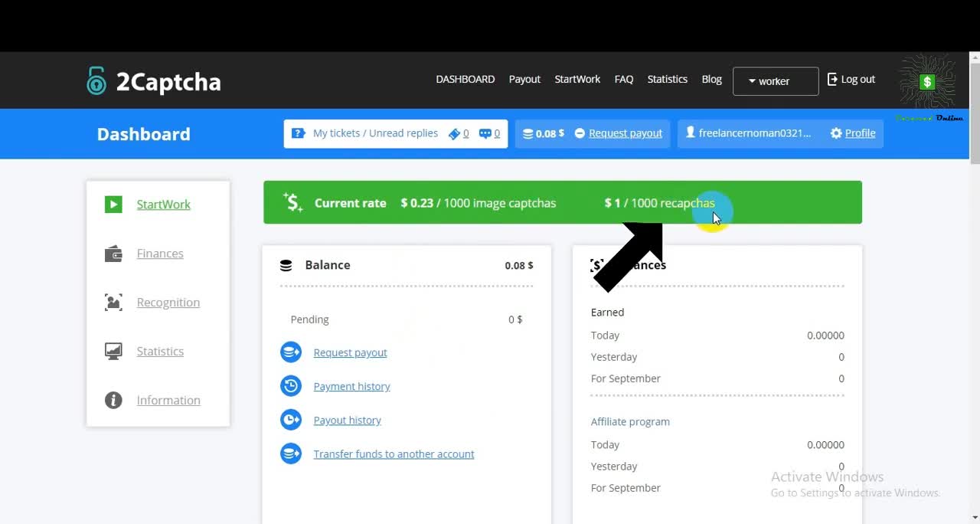The image size is (980, 524).
Task: Click the Recognition icon in sidebar
Action: (113, 303)
